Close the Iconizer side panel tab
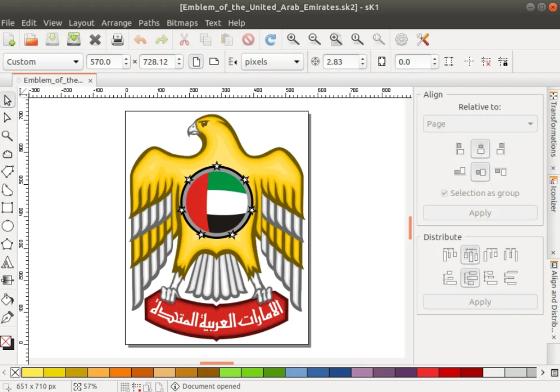The width and height of the screenshot is (560, 392). click(553, 253)
